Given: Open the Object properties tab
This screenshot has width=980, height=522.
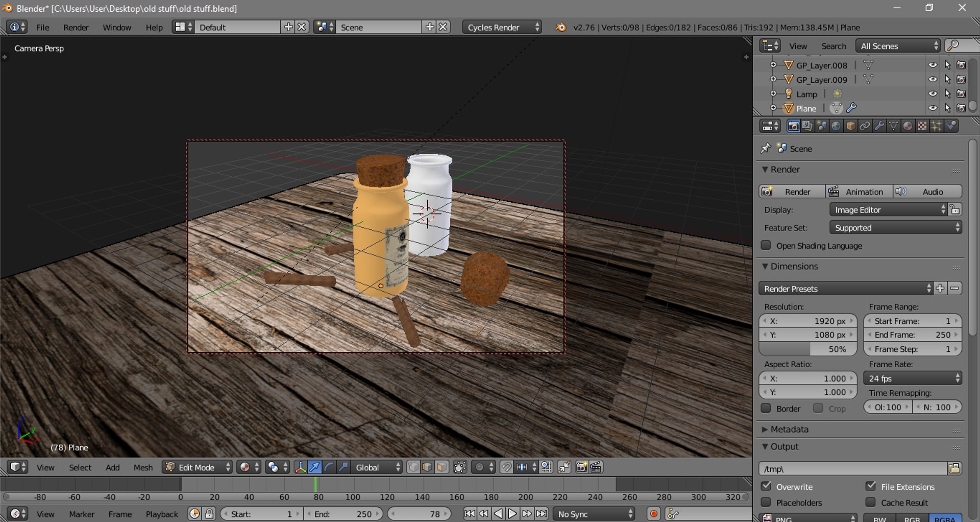Looking at the screenshot, I should [850, 126].
